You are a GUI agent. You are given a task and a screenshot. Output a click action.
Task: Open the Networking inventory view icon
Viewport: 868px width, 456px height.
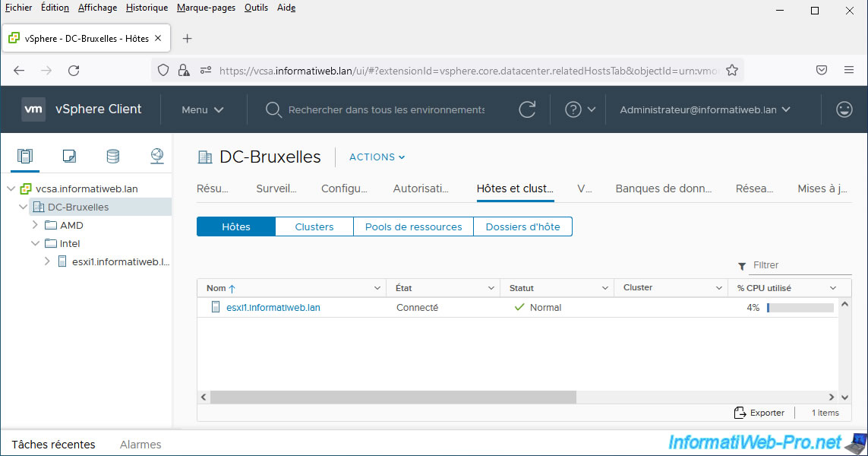pyautogui.click(x=157, y=157)
